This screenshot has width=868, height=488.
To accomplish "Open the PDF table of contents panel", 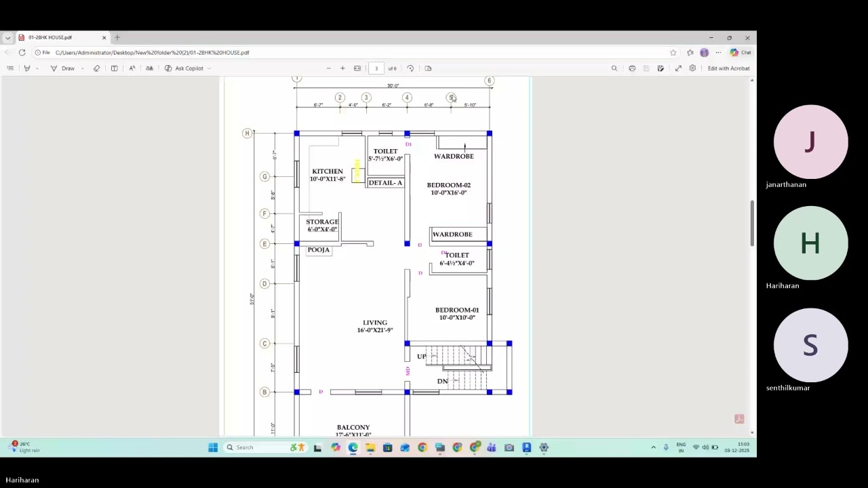I will click(10, 68).
